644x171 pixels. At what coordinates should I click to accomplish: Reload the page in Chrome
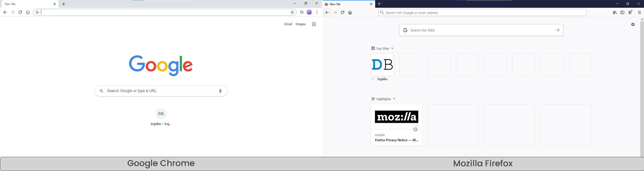[21, 12]
